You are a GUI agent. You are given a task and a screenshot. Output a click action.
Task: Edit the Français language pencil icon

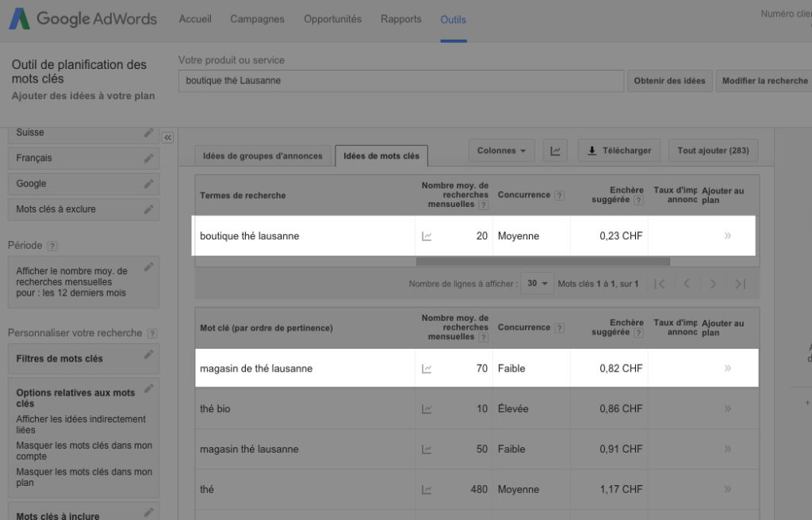click(148, 158)
